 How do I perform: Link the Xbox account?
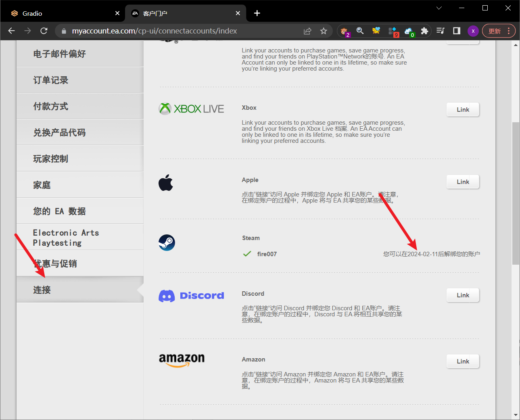click(463, 109)
